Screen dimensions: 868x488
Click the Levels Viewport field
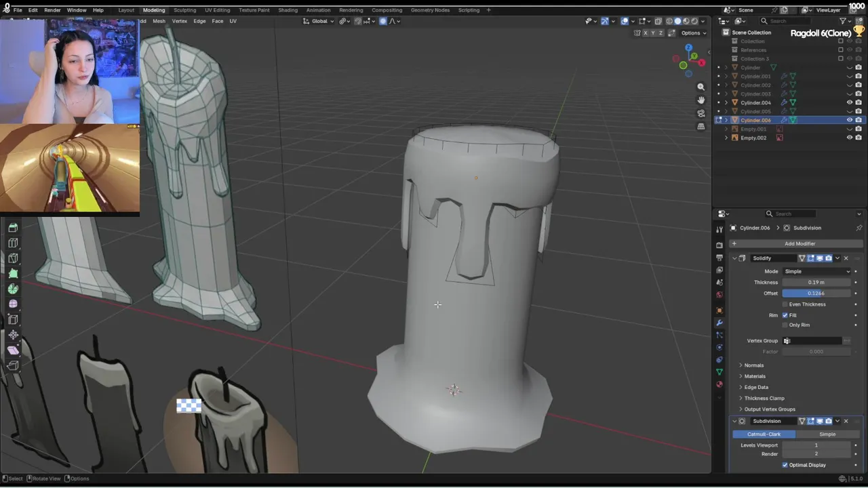pos(816,445)
